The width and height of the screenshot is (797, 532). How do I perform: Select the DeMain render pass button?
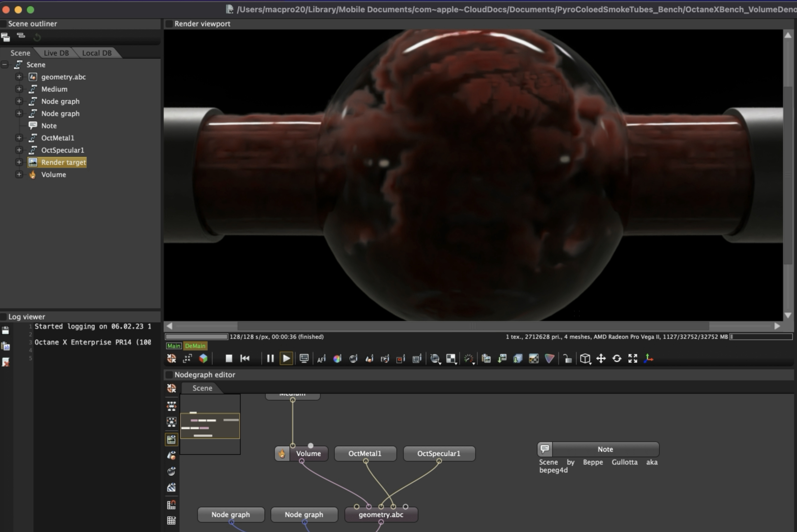coord(195,346)
